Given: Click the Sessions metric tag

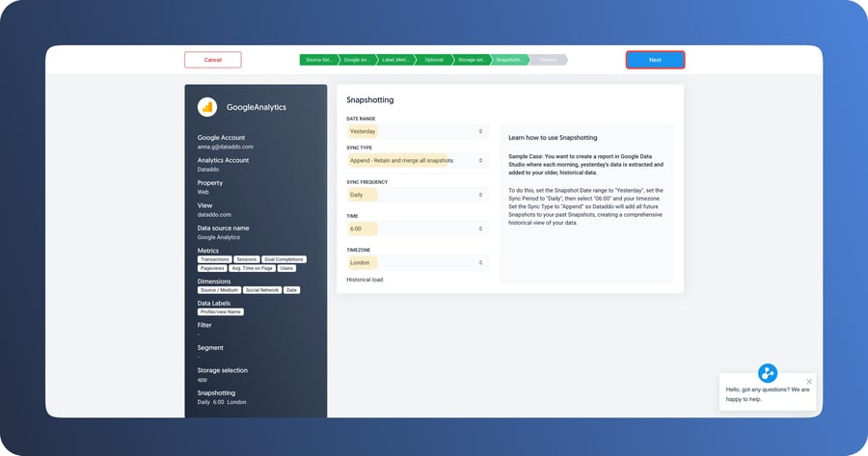Looking at the screenshot, I should pyautogui.click(x=246, y=259).
